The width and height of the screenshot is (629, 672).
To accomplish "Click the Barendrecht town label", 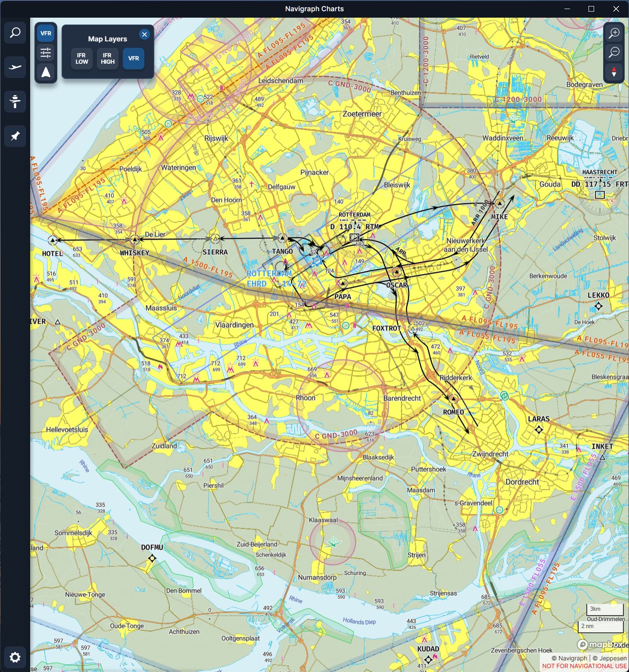I will [x=402, y=398].
